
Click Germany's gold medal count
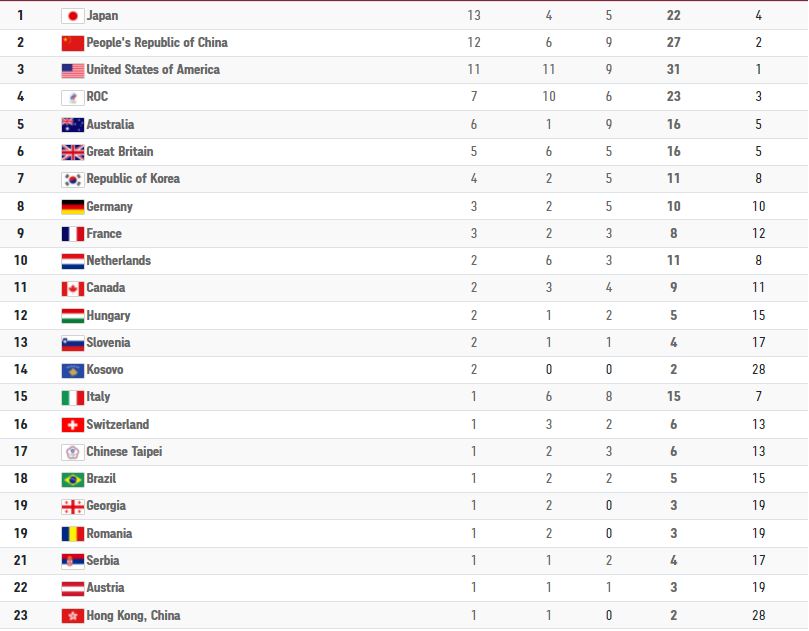(x=474, y=207)
